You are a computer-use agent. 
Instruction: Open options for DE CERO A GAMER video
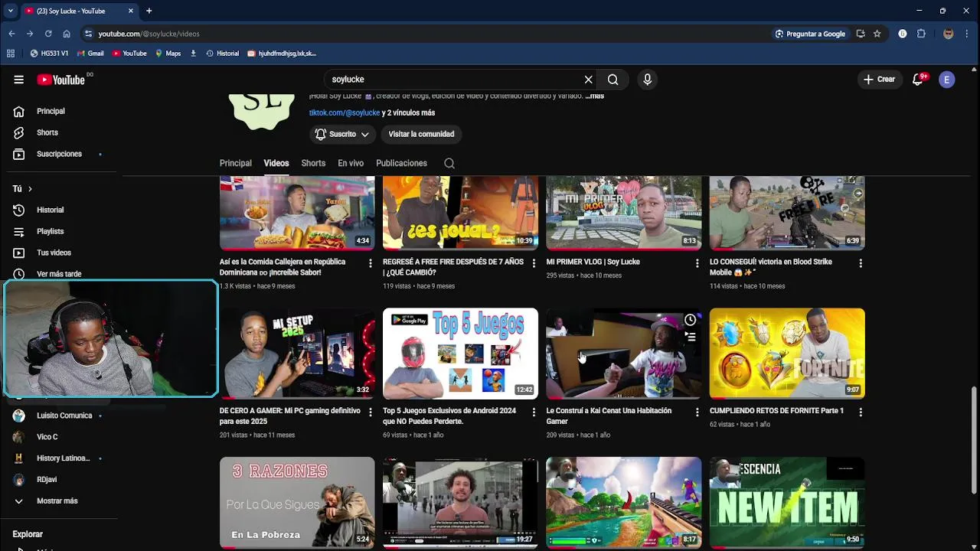point(371,412)
